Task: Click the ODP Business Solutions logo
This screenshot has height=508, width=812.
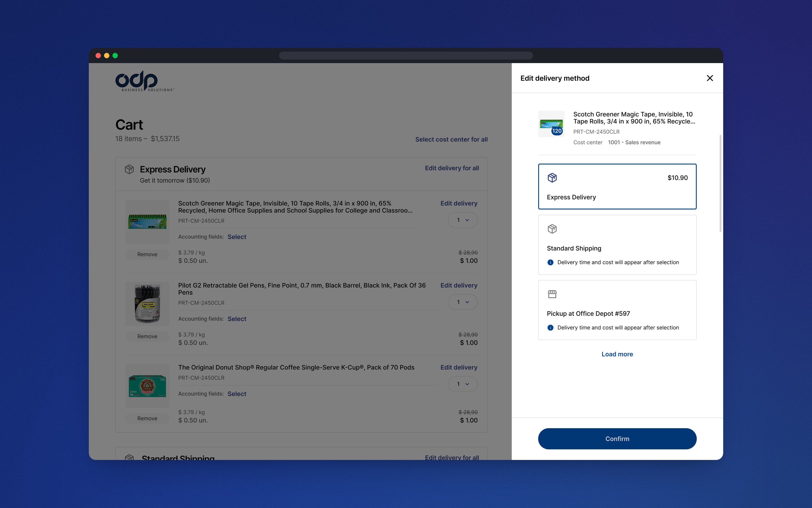Action: pyautogui.click(x=145, y=81)
